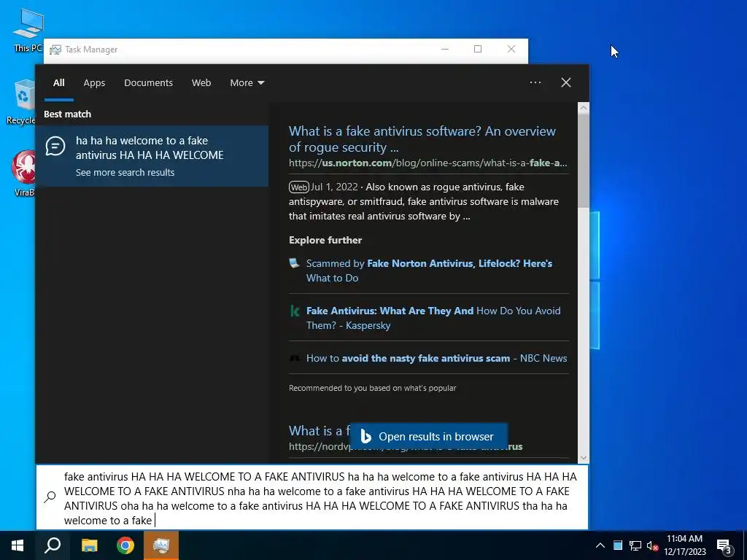Click the preview pane scroll down arrow
747x560 pixels.
(584, 458)
